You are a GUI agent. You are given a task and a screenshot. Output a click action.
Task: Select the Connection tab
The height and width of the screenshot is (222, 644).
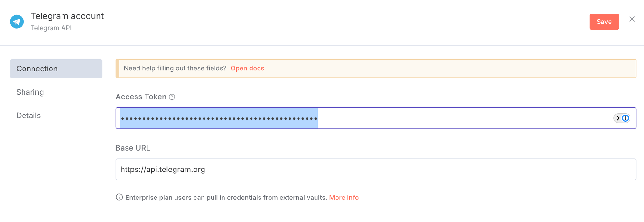(56, 69)
